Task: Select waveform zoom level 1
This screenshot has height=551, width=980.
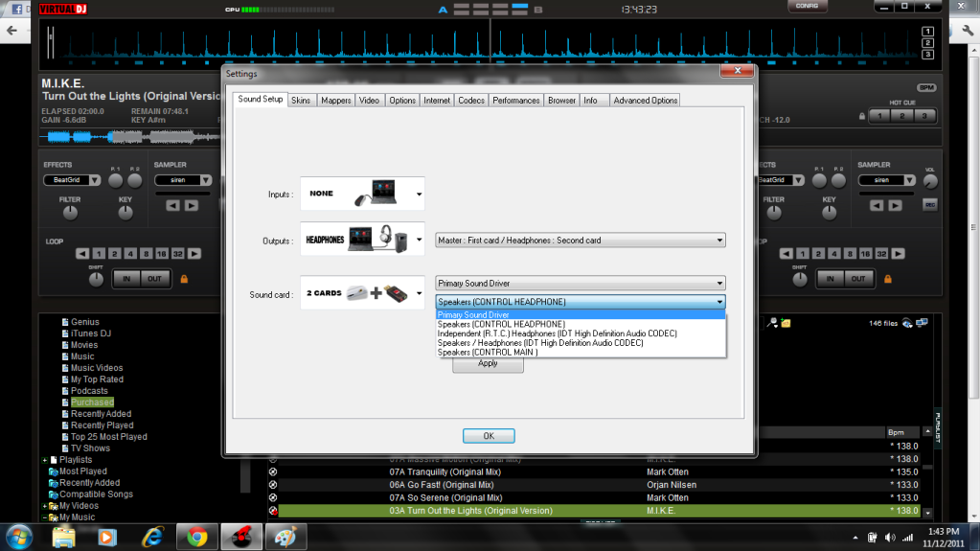Action: point(928,32)
